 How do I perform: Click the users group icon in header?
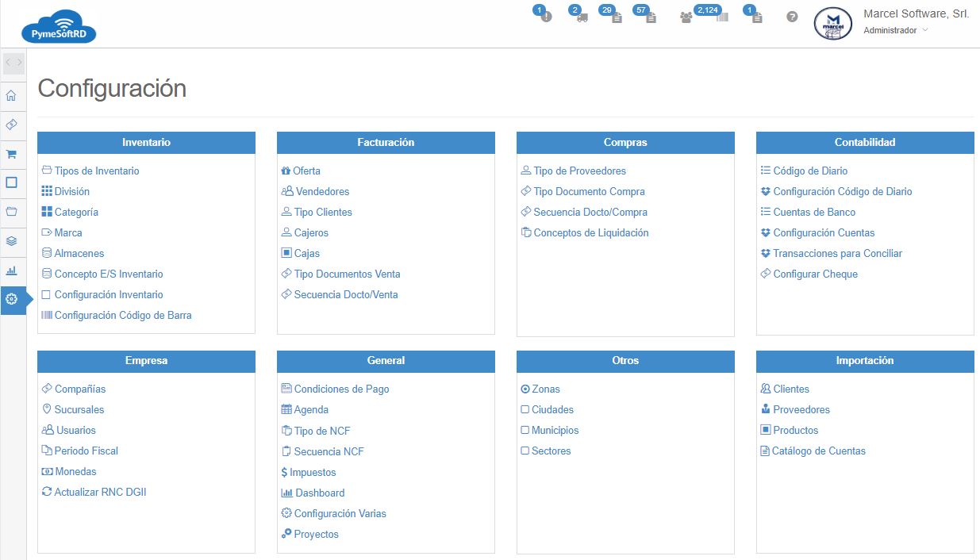686,17
